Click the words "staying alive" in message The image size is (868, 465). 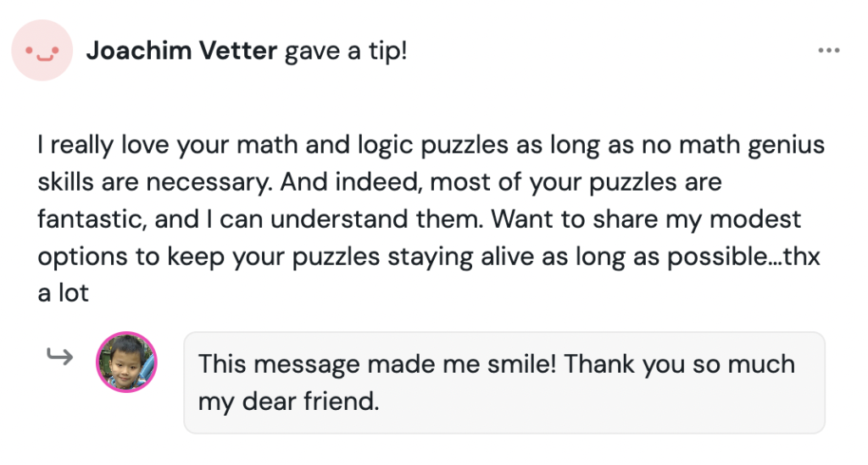coord(481,257)
